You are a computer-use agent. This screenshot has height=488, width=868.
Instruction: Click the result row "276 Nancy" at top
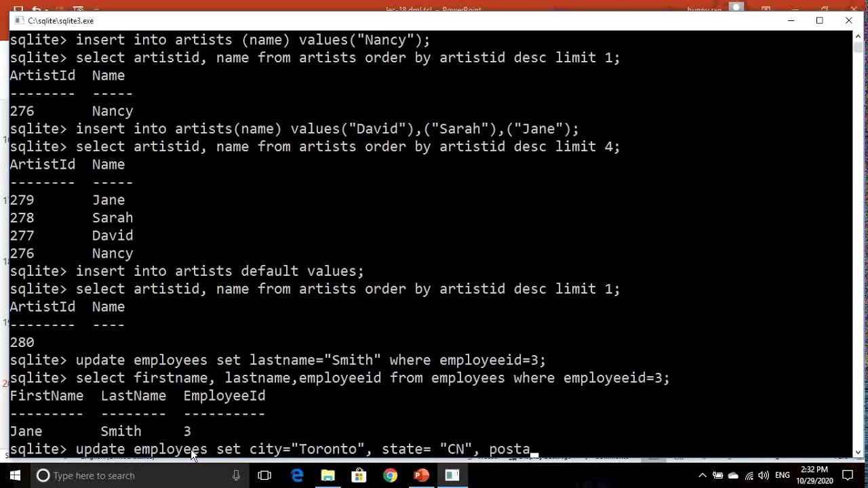click(71, 111)
